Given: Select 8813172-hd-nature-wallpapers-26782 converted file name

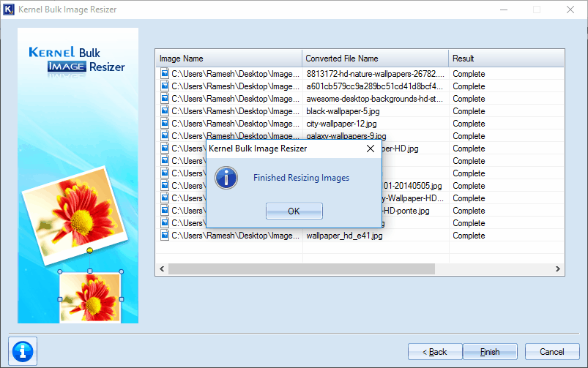Looking at the screenshot, I should point(375,74).
